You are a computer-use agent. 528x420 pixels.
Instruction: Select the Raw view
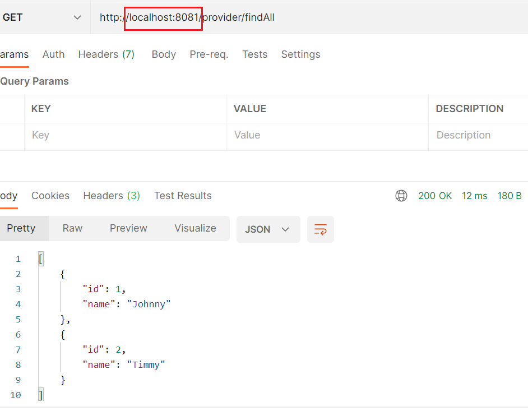click(x=72, y=228)
